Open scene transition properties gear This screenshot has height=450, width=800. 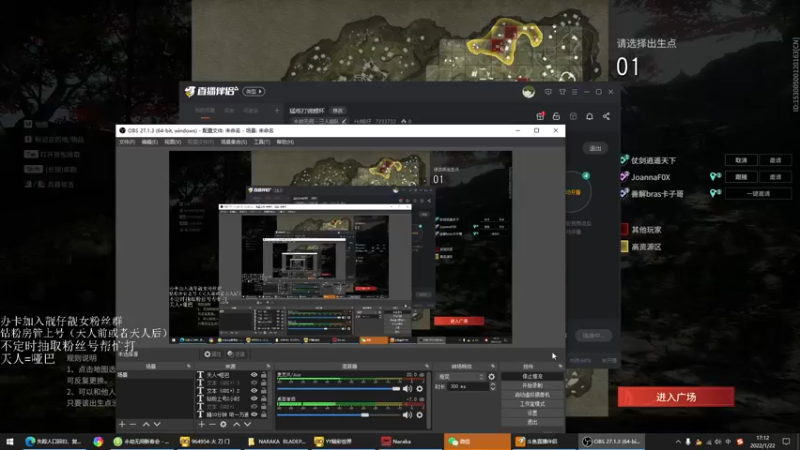pos(491,377)
